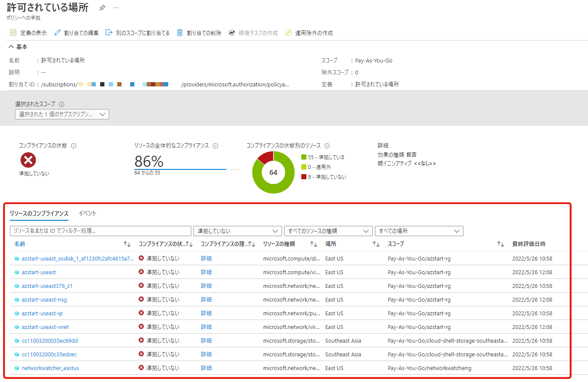Click microsoft.compute/di... resource type cell

(x=291, y=259)
